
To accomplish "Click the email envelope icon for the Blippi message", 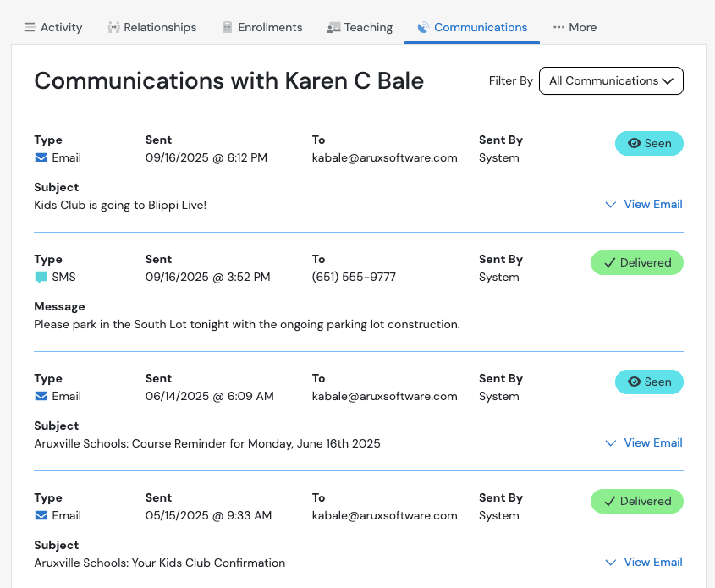I will click(40, 157).
